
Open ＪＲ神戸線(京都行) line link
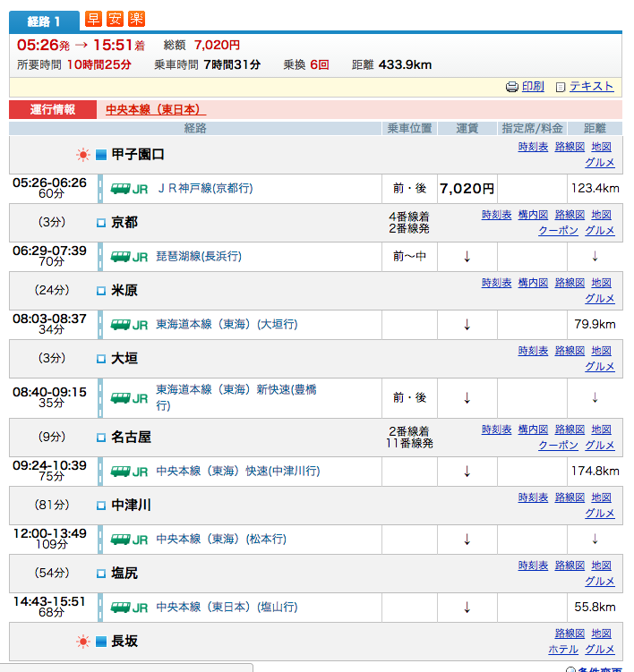coord(205,188)
